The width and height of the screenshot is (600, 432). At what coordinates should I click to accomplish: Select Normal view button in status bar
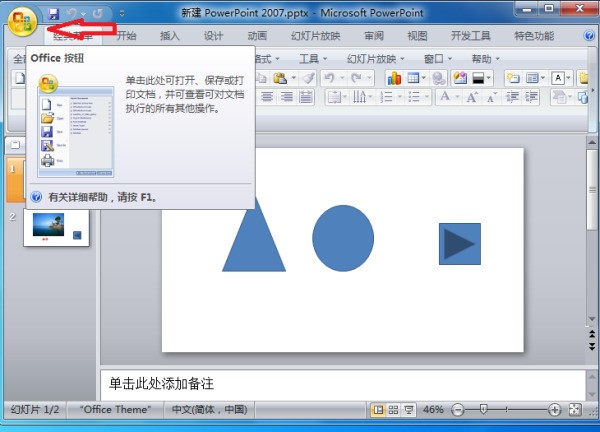point(378,410)
